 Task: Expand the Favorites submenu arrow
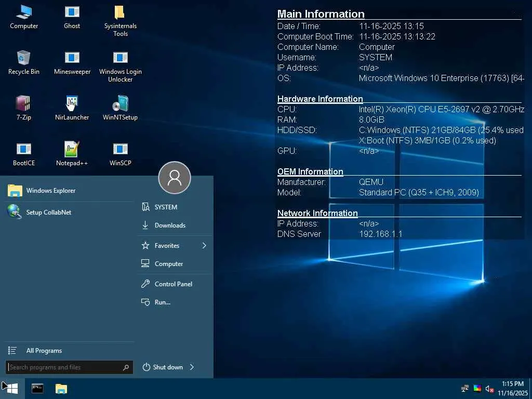pos(204,245)
